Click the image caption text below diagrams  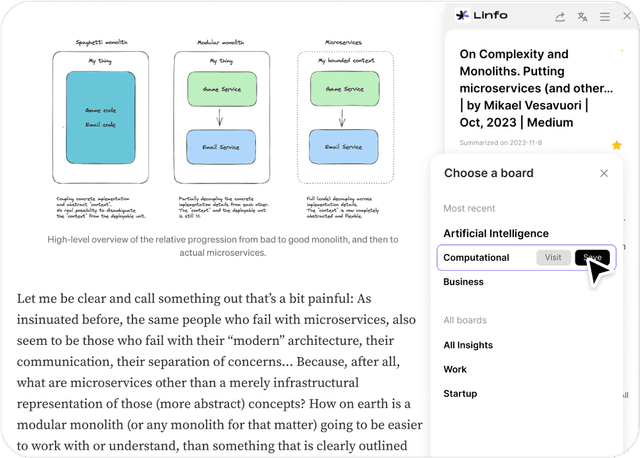point(224,246)
